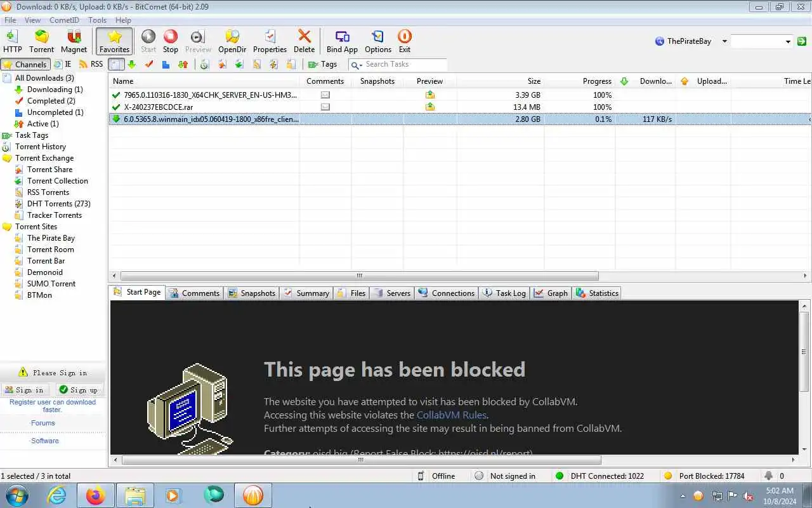812x508 pixels.
Task: Click the HTTP download toolbar icon
Action: 12,41
